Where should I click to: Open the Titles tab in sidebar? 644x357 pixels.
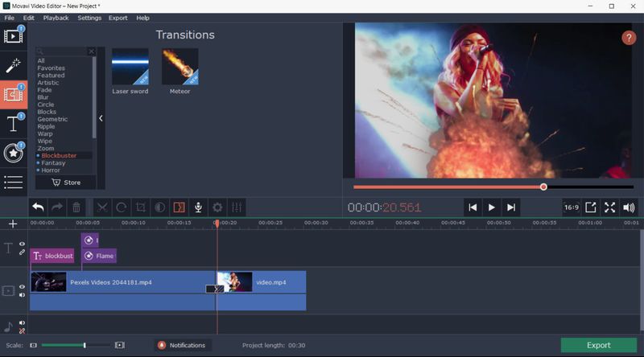(x=13, y=124)
